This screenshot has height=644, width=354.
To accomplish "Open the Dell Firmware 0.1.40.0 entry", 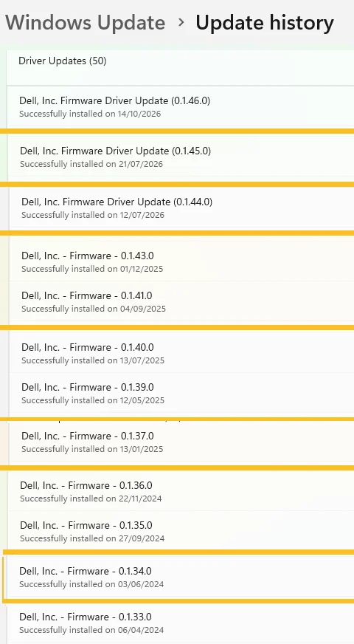I will 181,353.
